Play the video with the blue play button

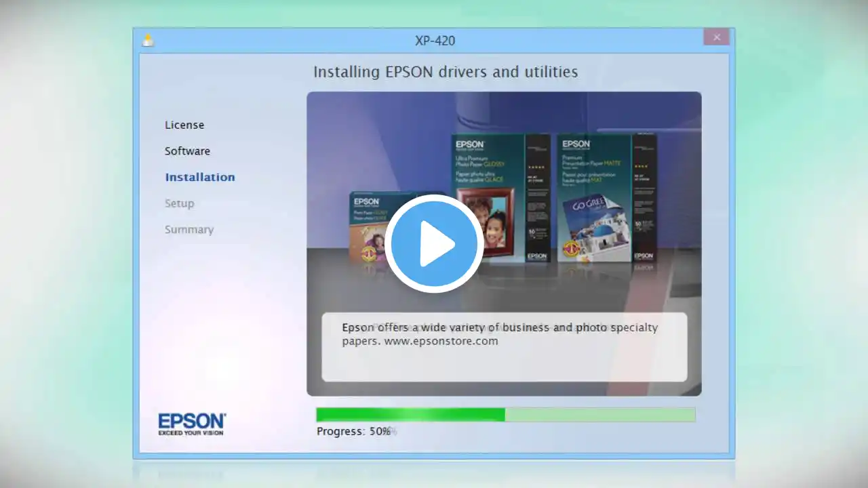coord(434,244)
